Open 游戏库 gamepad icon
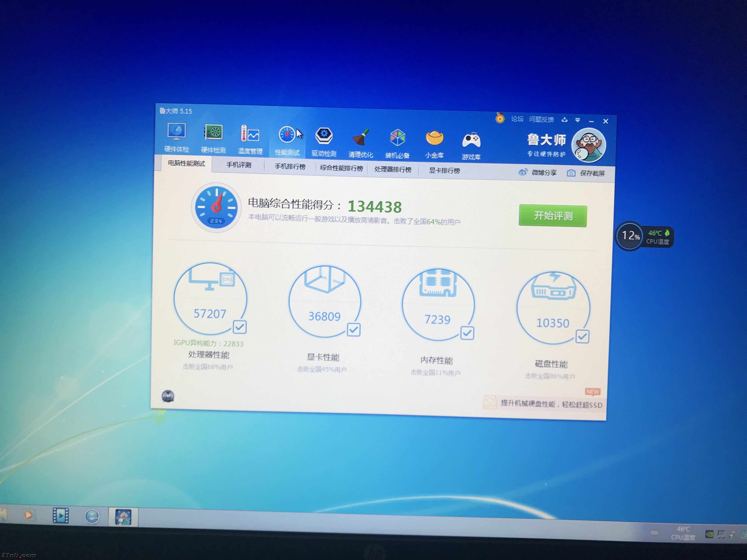This screenshot has height=560, width=747. 471,140
